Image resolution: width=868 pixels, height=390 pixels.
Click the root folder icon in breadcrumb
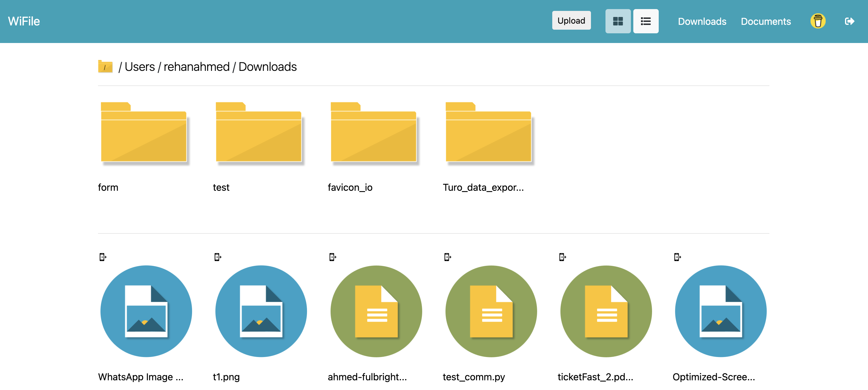[x=105, y=66]
